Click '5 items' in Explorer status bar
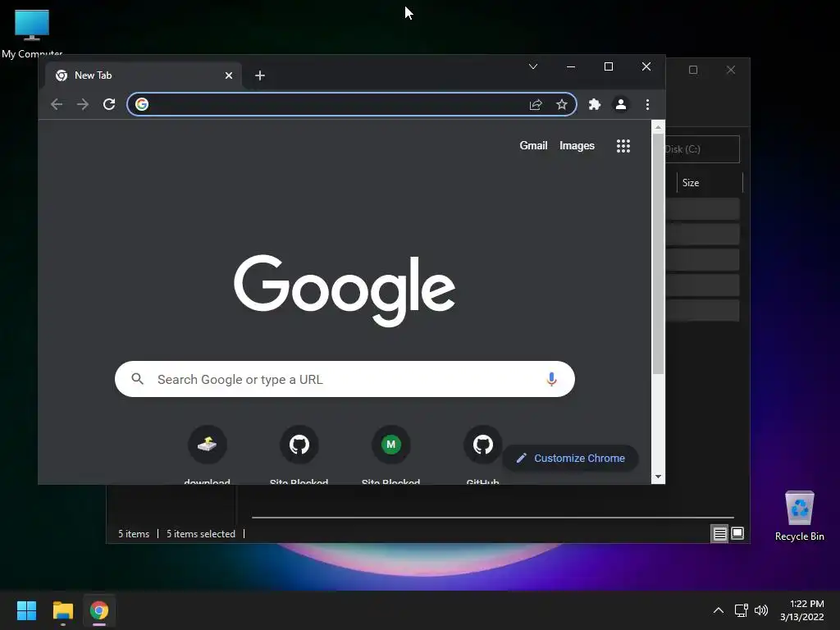 pos(134,533)
